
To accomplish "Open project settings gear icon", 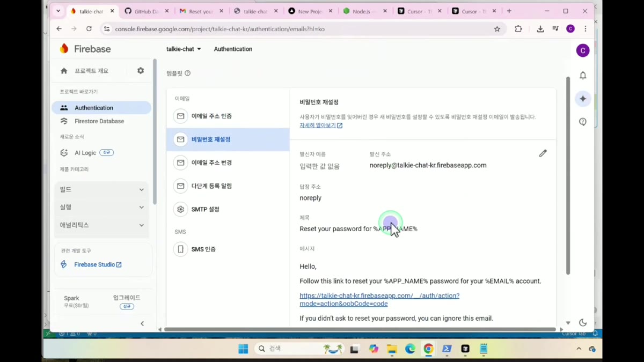I will (x=141, y=70).
